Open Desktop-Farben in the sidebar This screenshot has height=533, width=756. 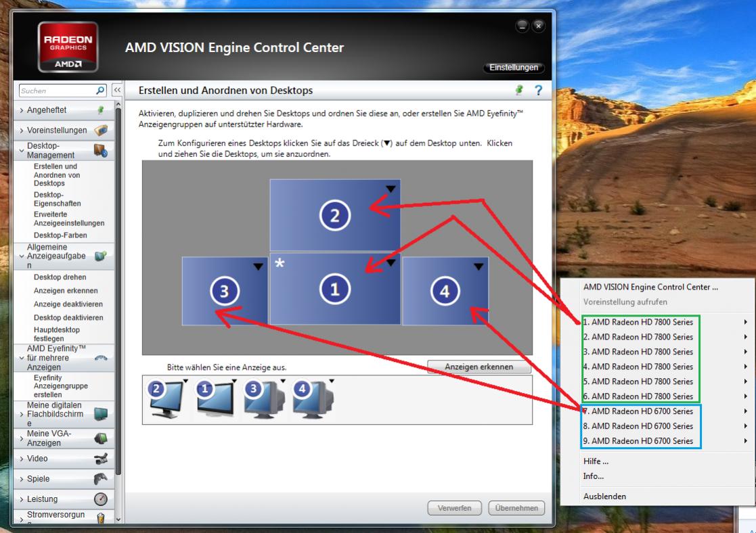(60, 235)
